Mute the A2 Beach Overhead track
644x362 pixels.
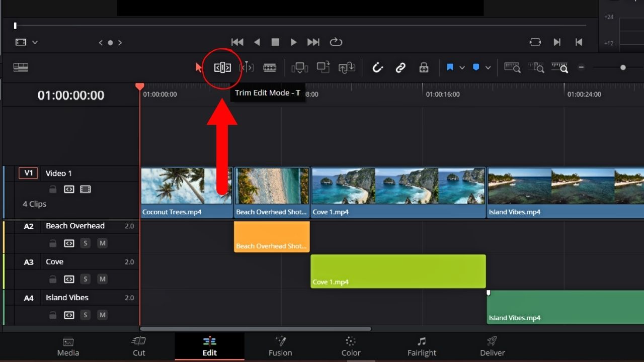point(102,243)
